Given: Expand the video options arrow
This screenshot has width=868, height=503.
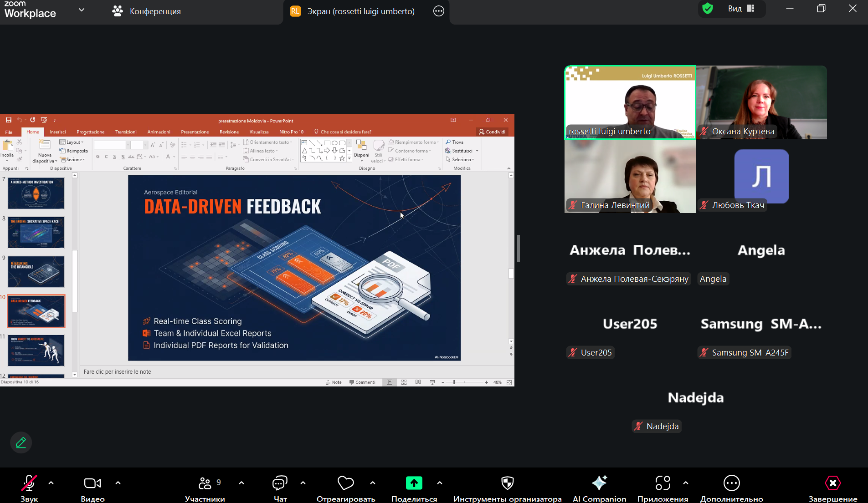Looking at the screenshot, I should 118,483.
